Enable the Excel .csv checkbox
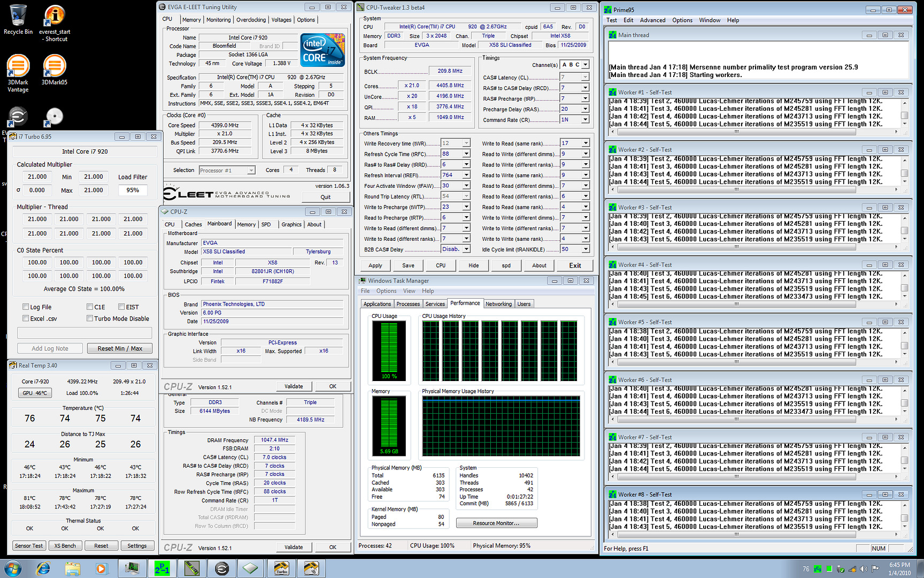The width and height of the screenshot is (924, 578). coord(26,318)
